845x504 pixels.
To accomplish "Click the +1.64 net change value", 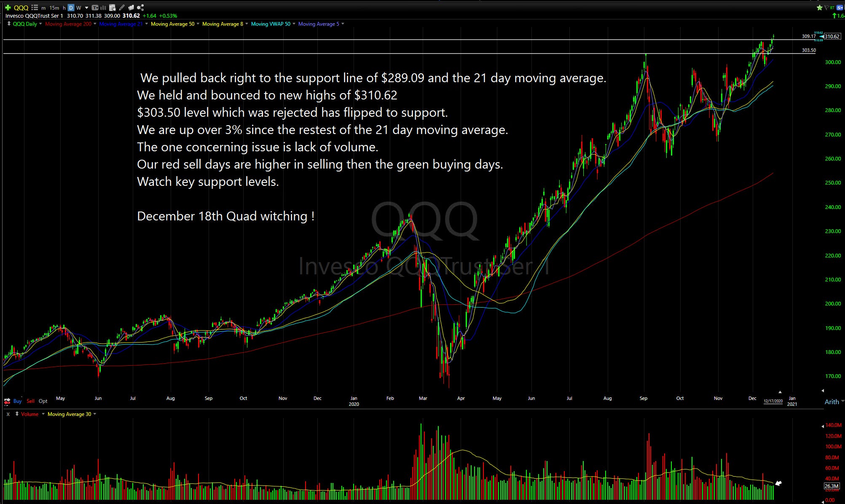I will (150, 16).
